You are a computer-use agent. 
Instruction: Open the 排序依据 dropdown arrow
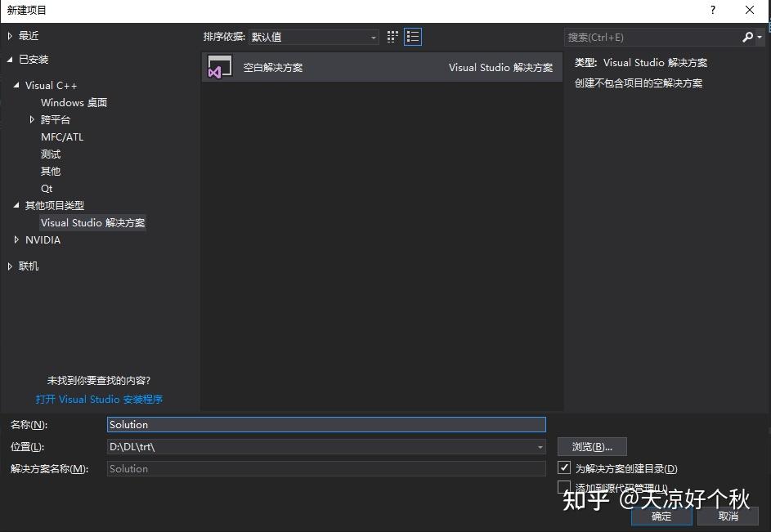(x=374, y=37)
